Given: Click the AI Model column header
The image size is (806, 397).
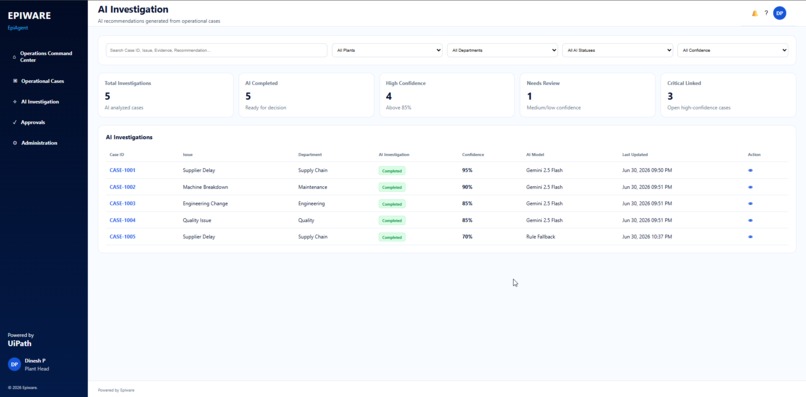Looking at the screenshot, I should pyautogui.click(x=535, y=155).
